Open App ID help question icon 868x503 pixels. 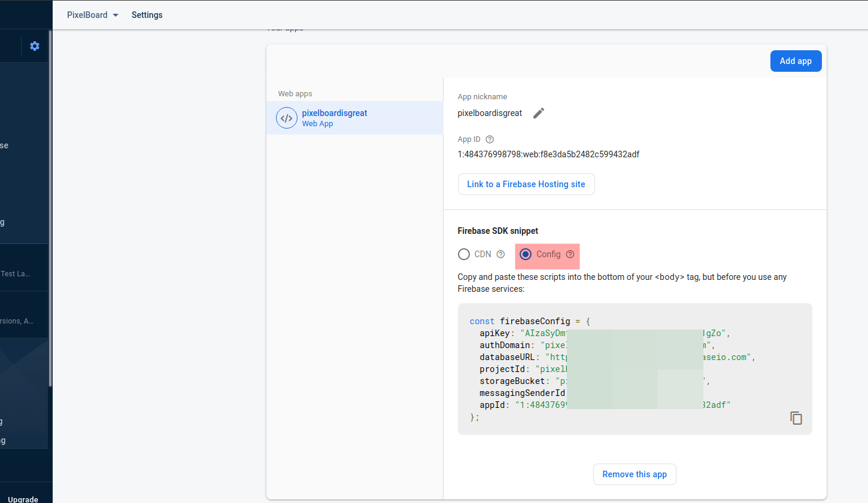490,139
